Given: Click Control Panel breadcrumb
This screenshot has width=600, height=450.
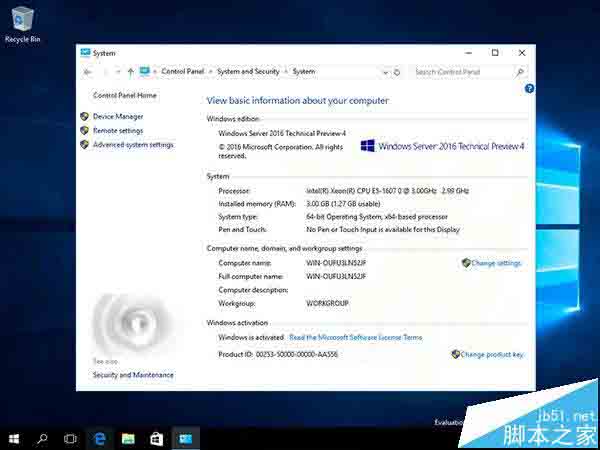Looking at the screenshot, I should (183, 71).
